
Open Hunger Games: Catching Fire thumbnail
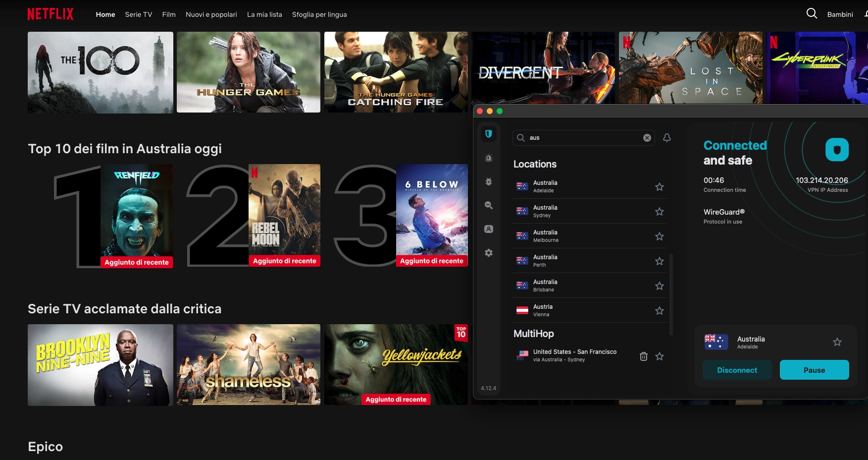click(396, 72)
